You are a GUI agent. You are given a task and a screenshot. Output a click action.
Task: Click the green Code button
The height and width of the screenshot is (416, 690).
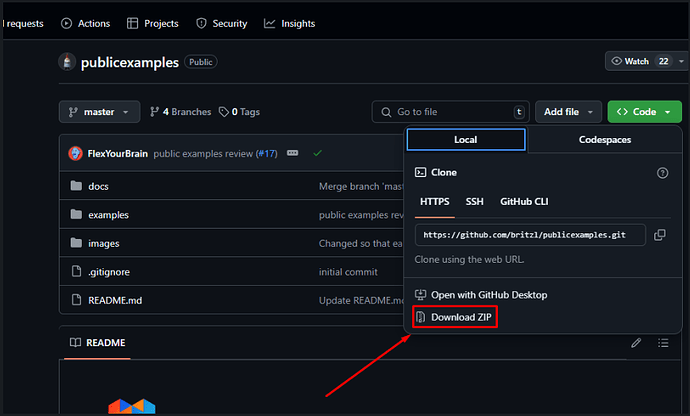pos(644,112)
